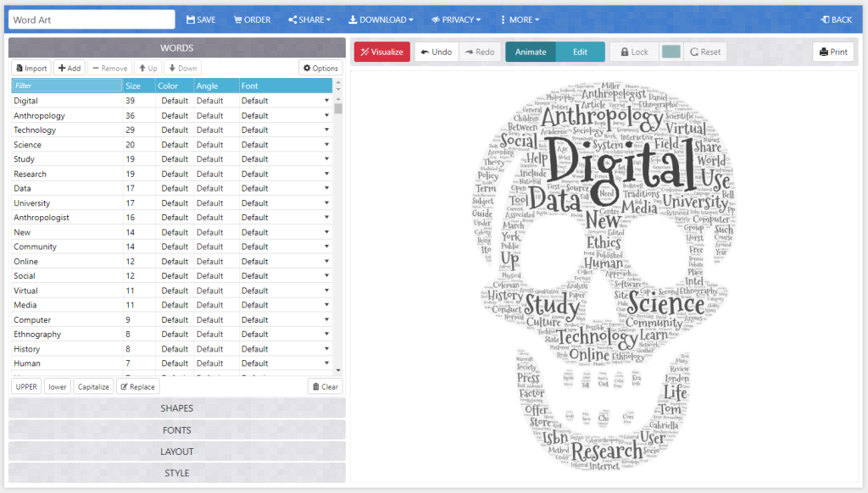Expand the FONTS panel
Viewport: 868px width, 493px height.
click(x=175, y=429)
